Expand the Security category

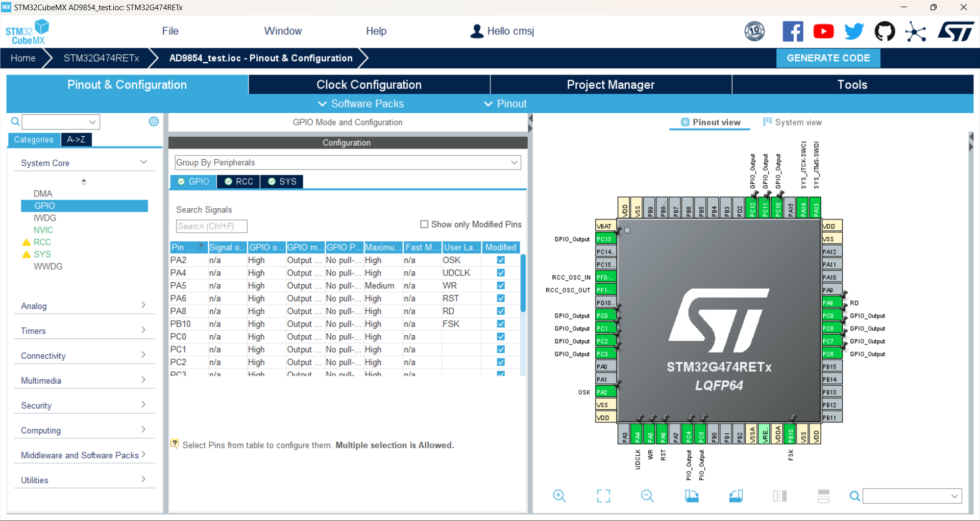coord(84,405)
